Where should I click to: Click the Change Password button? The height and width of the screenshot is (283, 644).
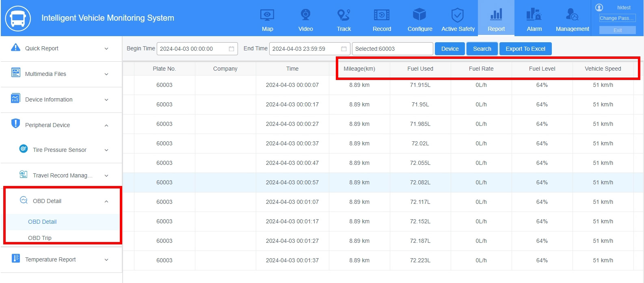pos(617,18)
